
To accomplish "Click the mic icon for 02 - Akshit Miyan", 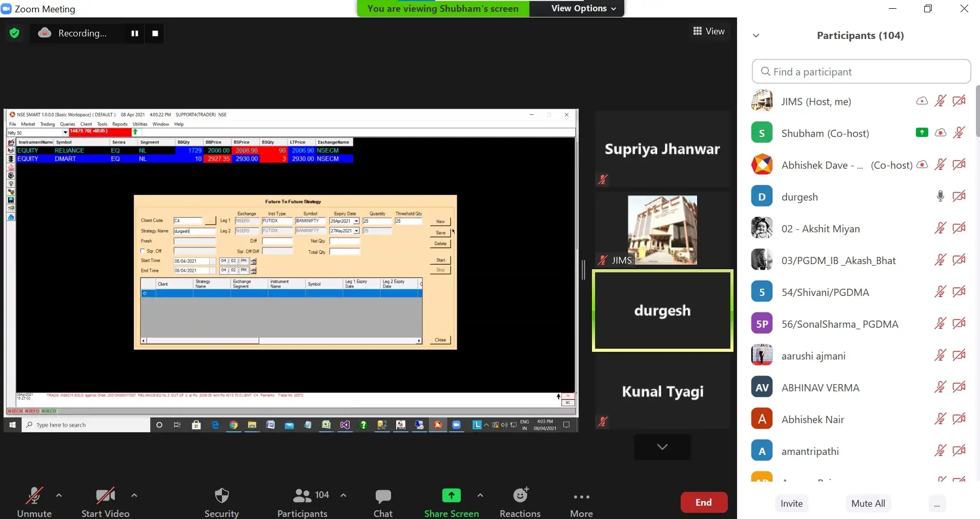I will (940, 228).
